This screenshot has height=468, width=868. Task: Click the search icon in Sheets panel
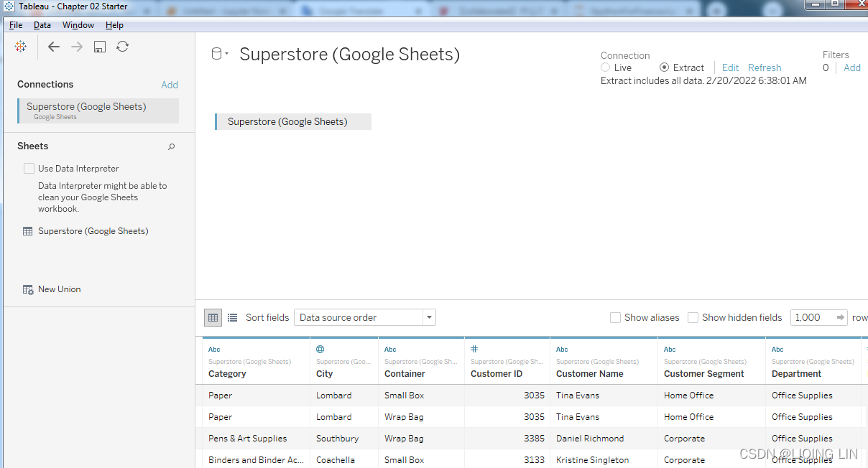pos(171,146)
